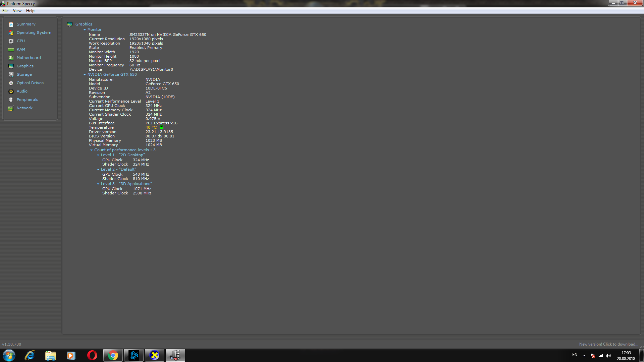The image size is (644, 362).
Task: Click the green temperature indicator square
Action: point(162,127)
